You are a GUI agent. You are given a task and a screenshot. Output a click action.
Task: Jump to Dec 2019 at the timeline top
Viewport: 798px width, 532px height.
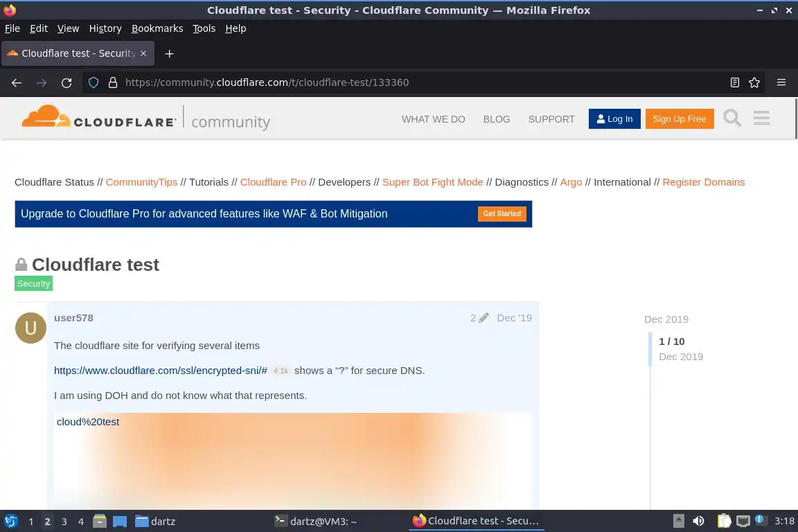tap(666, 319)
